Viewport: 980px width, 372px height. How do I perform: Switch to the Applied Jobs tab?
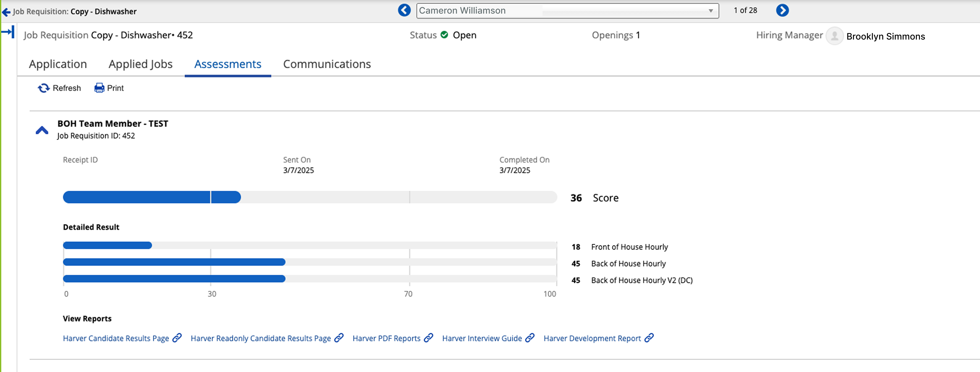pos(140,64)
